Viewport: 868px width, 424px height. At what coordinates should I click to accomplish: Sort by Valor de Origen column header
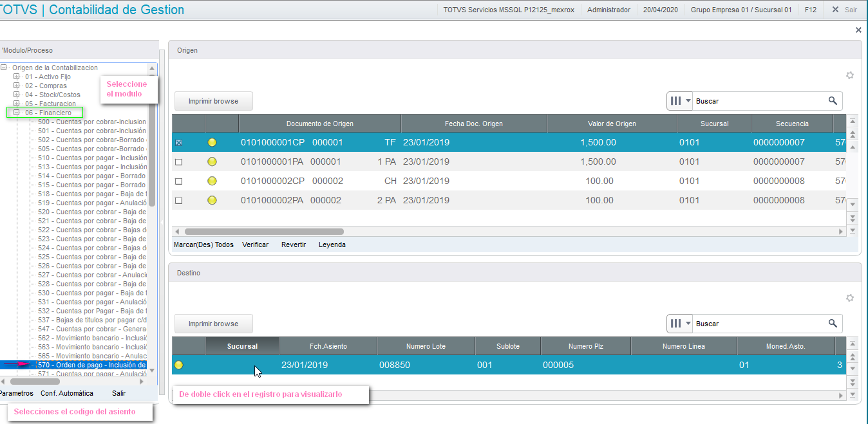(x=612, y=124)
